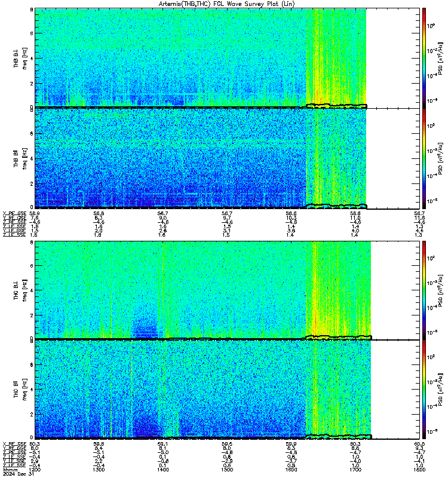
Task: Click the "THC B∥ freq [Hz]" axis label
Action: tap(20, 390)
